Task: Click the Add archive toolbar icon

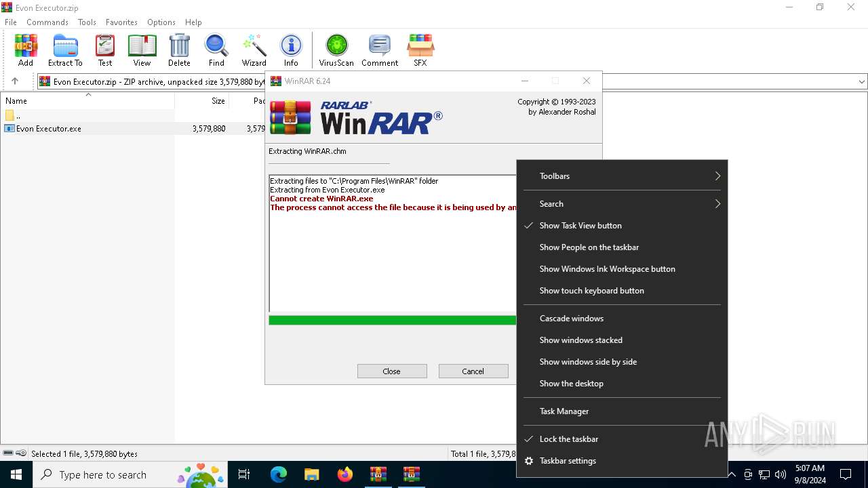Action: pos(26,51)
